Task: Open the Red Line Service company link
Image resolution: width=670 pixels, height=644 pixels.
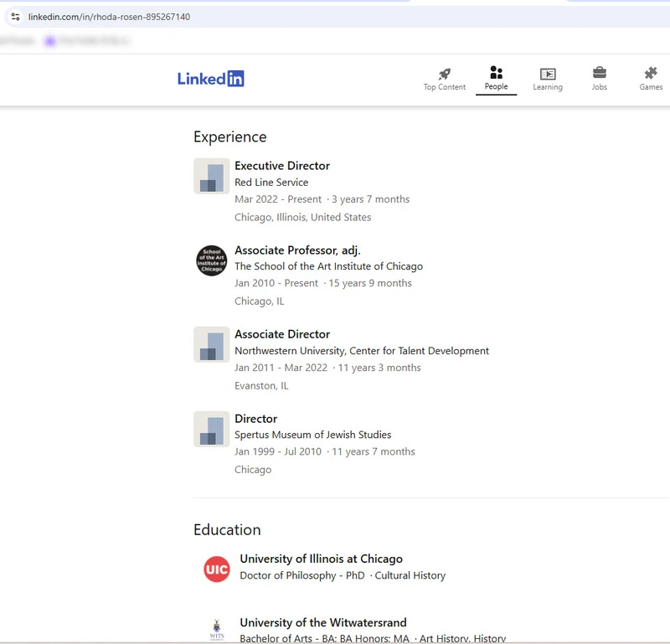Action: [271, 182]
